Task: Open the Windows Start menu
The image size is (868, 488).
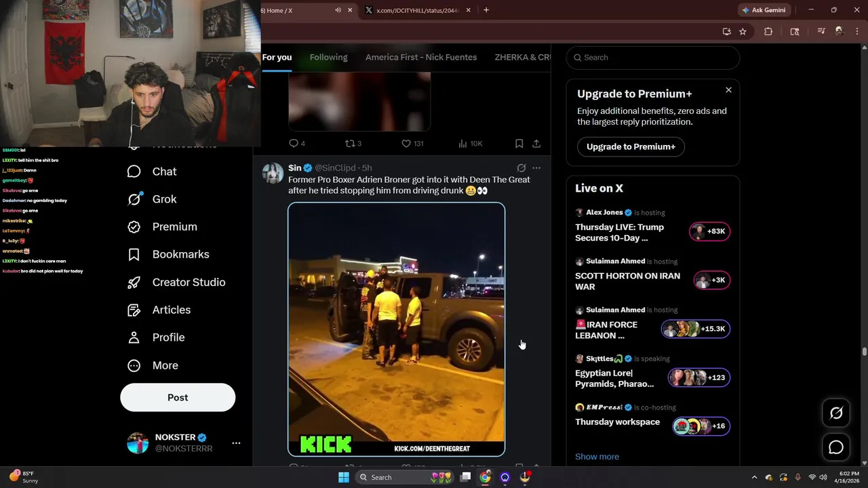Action: (344, 477)
